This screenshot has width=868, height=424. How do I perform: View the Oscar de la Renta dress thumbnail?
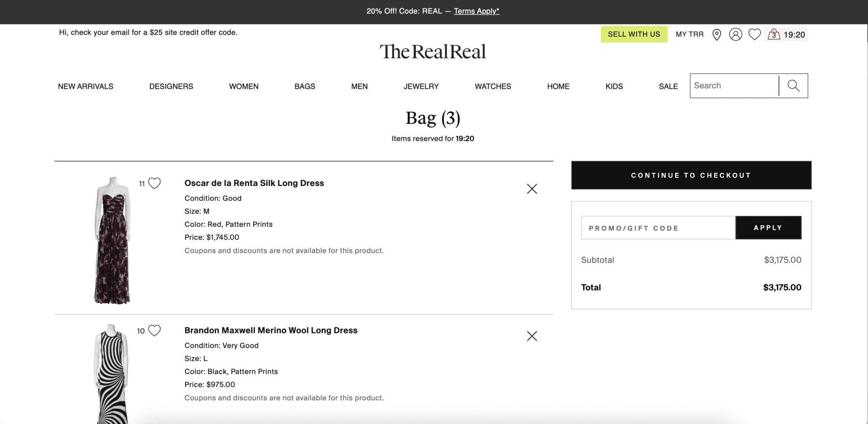click(x=112, y=240)
